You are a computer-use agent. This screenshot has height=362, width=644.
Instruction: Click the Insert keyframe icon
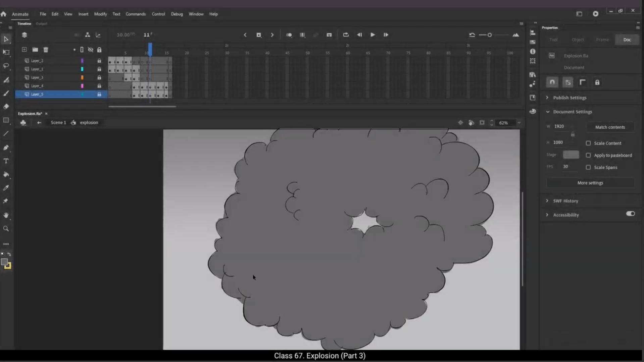259,35
